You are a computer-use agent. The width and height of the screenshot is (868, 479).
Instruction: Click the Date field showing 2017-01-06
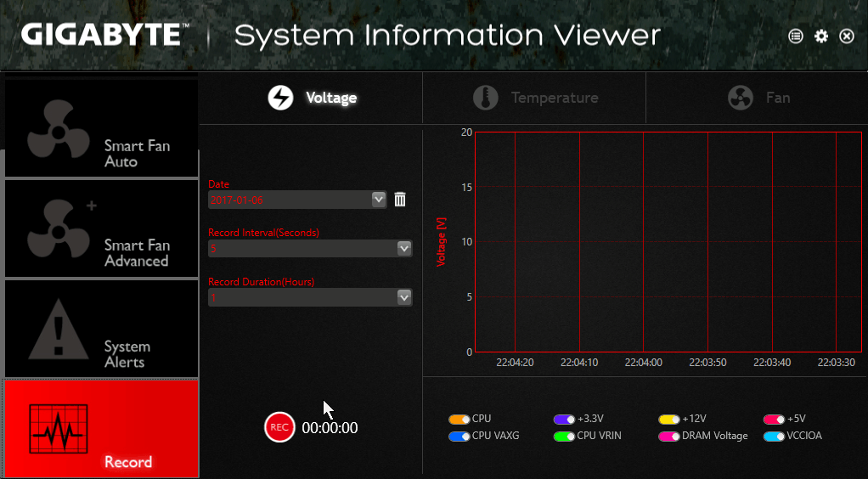click(296, 200)
